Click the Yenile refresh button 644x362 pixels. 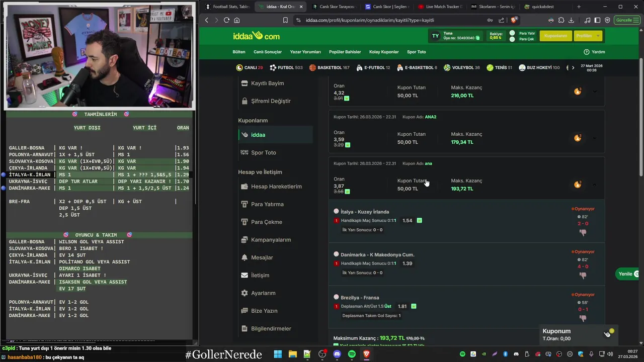[x=628, y=274]
